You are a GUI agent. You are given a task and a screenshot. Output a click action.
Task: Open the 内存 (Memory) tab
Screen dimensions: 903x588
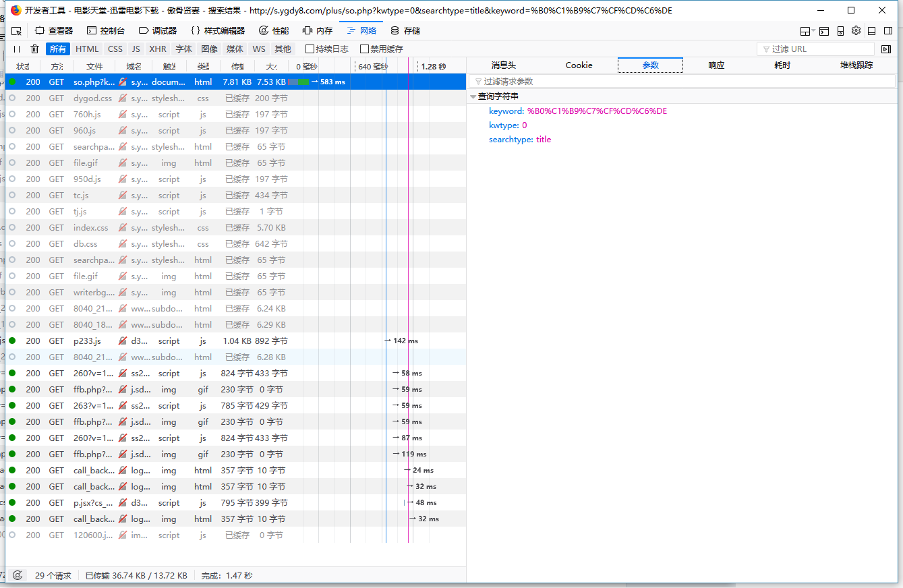(x=318, y=31)
